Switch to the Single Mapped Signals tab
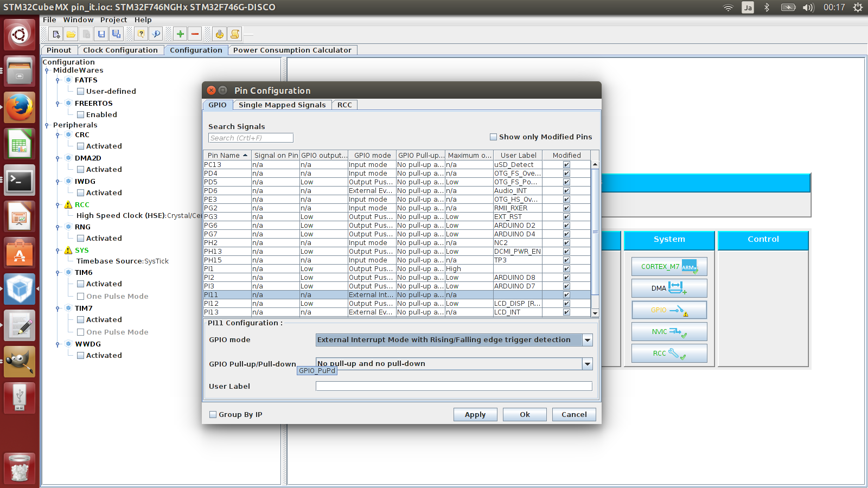Viewport: 868px width, 488px height. click(282, 105)
